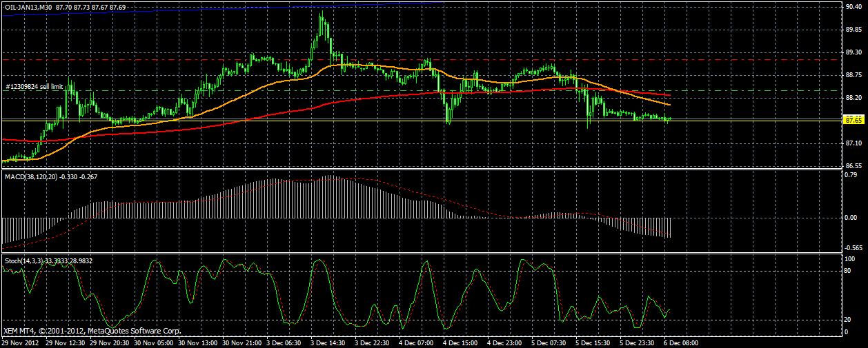Click the 88.20 price axis value
The height and width of the screenshot is (348, 868).
click(x=853, y=98)
